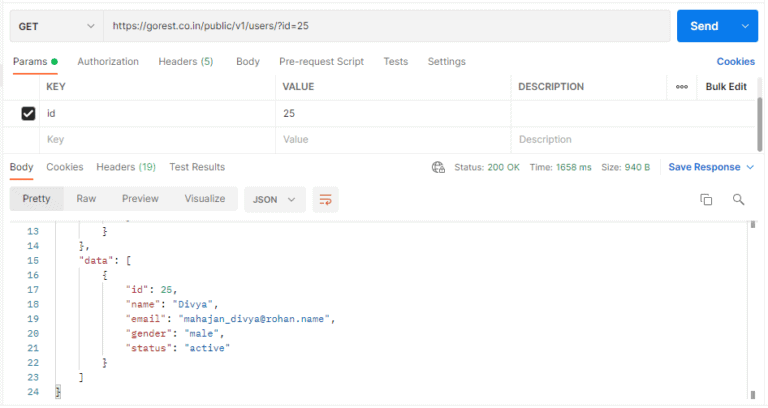Viewport: 768px width, 408px height.
Task: Expand the Send button arrow menu
Action: (744, 26)
